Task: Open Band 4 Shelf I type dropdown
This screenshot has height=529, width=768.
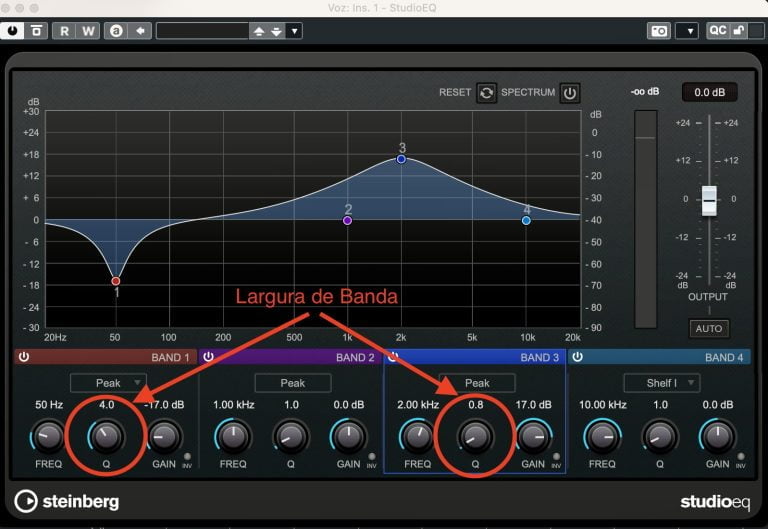Action: click(x=662, y=383)
